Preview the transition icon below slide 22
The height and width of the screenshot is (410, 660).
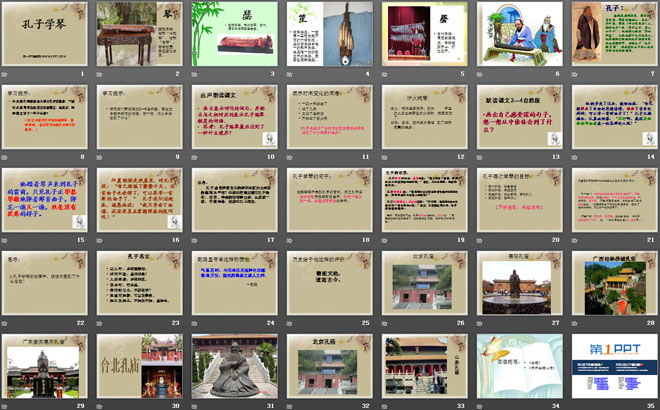pyautogui.click(x=5, y=323)
